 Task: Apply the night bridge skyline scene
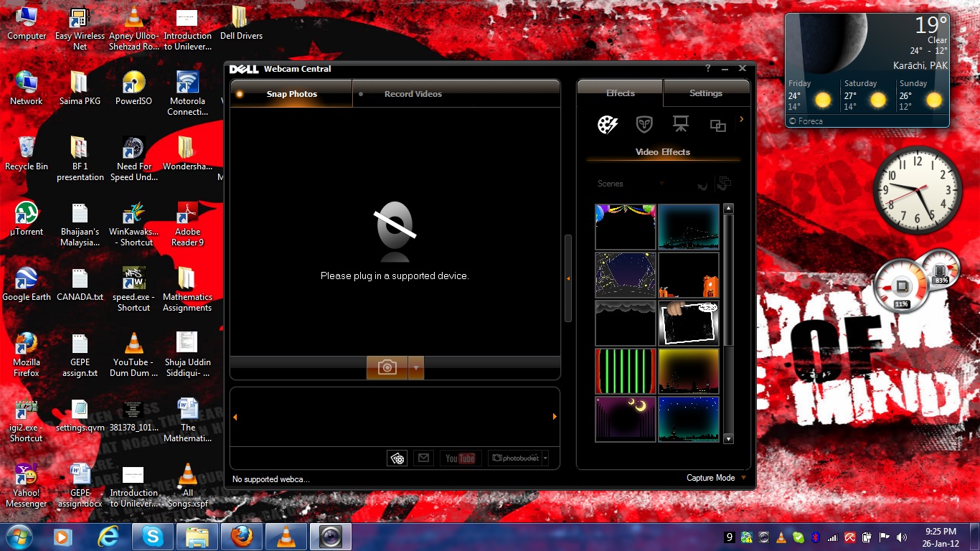point(689,226)
